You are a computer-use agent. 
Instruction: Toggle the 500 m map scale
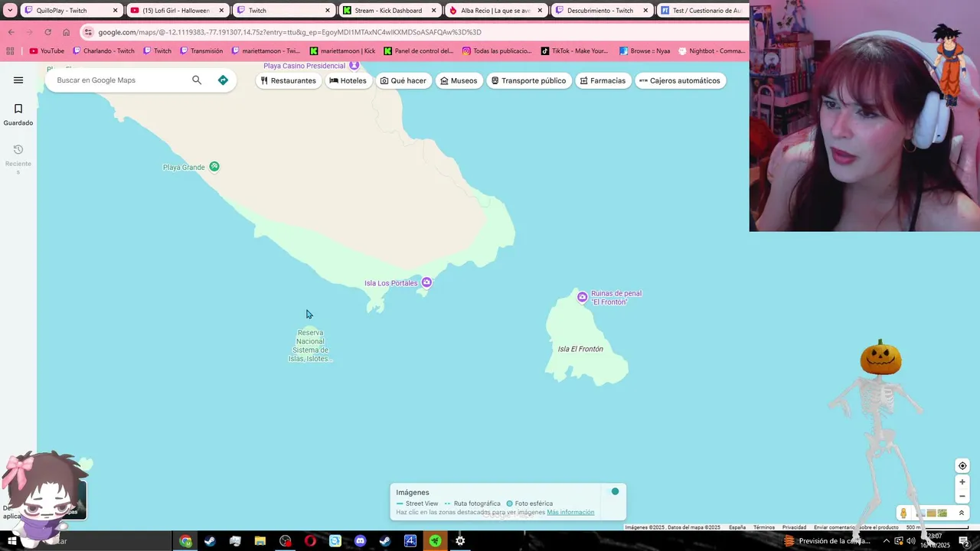pos(937,527)
